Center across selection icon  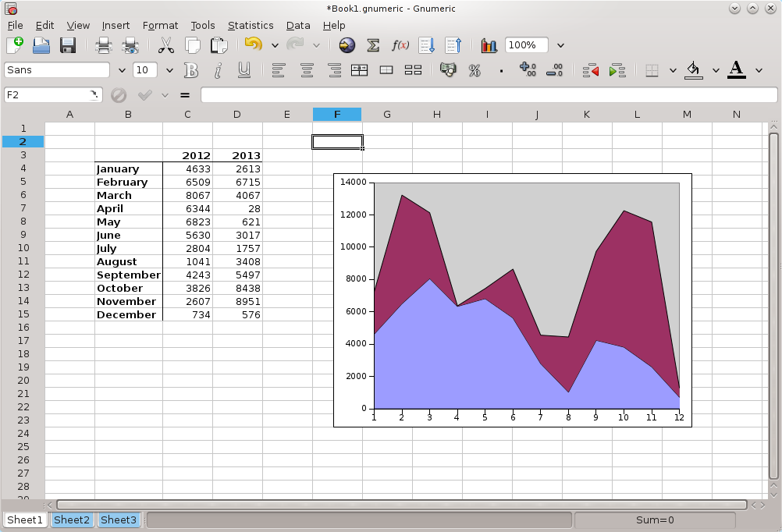click(x=360, y=70)
